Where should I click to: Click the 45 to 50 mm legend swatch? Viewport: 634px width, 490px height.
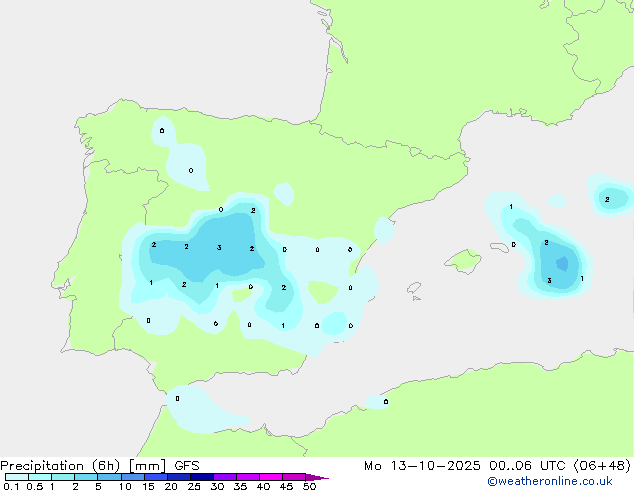(294, 477)
